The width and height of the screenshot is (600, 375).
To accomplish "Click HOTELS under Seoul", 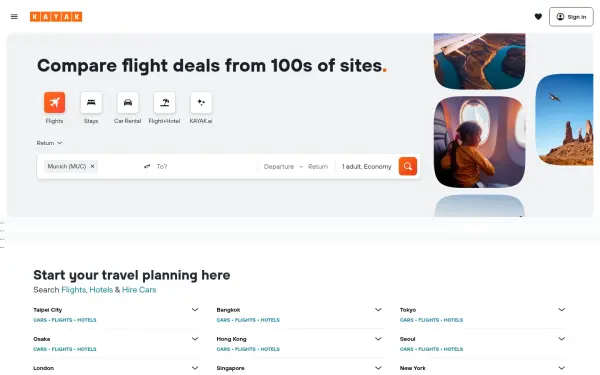I will tap(453, 349).
